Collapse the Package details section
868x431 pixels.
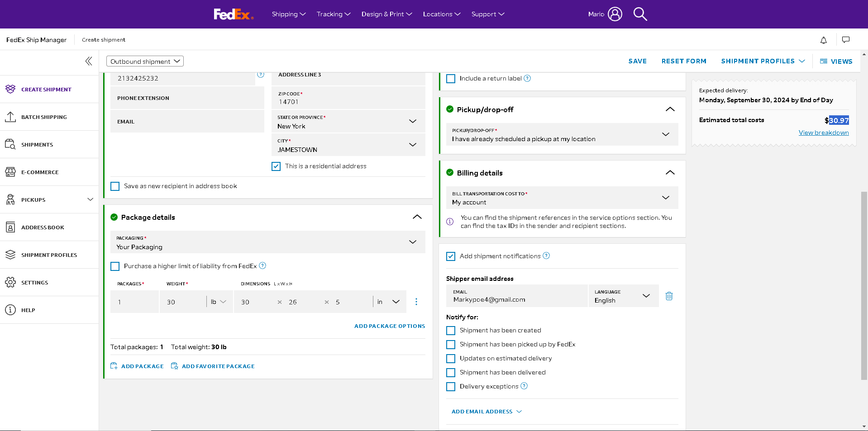coord(417,217)
